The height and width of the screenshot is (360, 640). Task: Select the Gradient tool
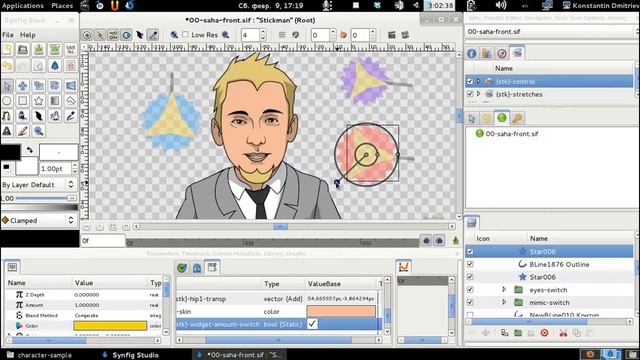pos(55,101)
